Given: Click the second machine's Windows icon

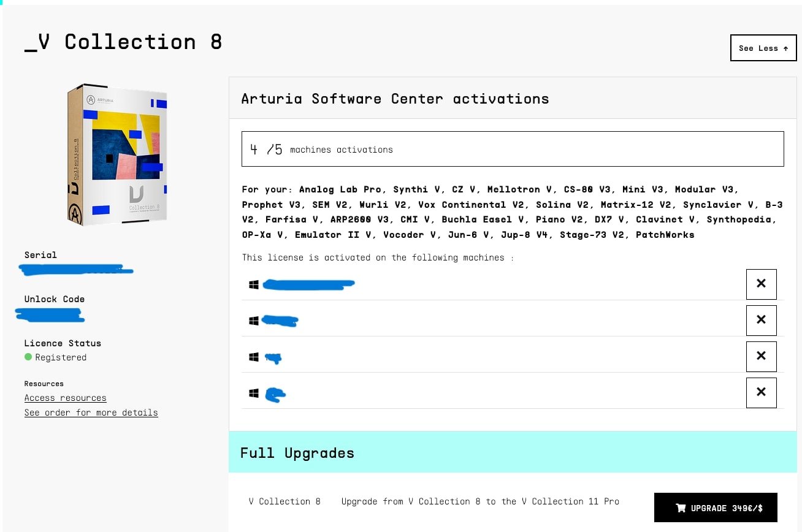Looking at the screenshot, I should (254, 321).
